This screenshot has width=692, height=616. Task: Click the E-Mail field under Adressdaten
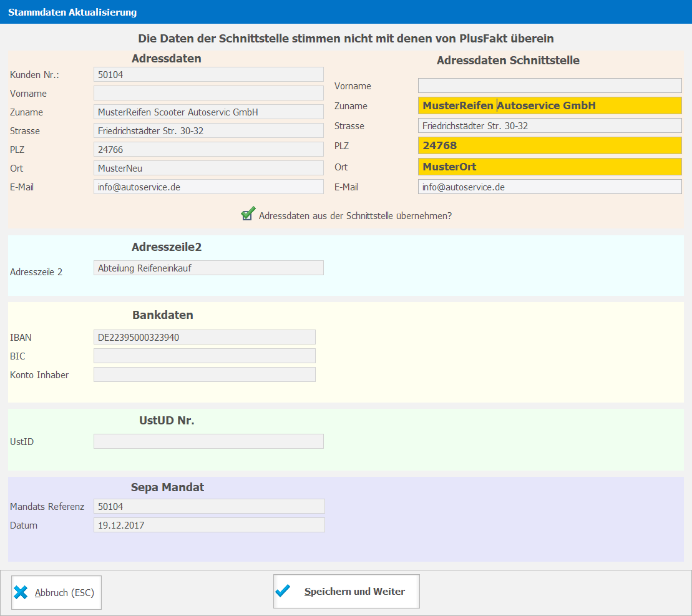tap(209, 187)
